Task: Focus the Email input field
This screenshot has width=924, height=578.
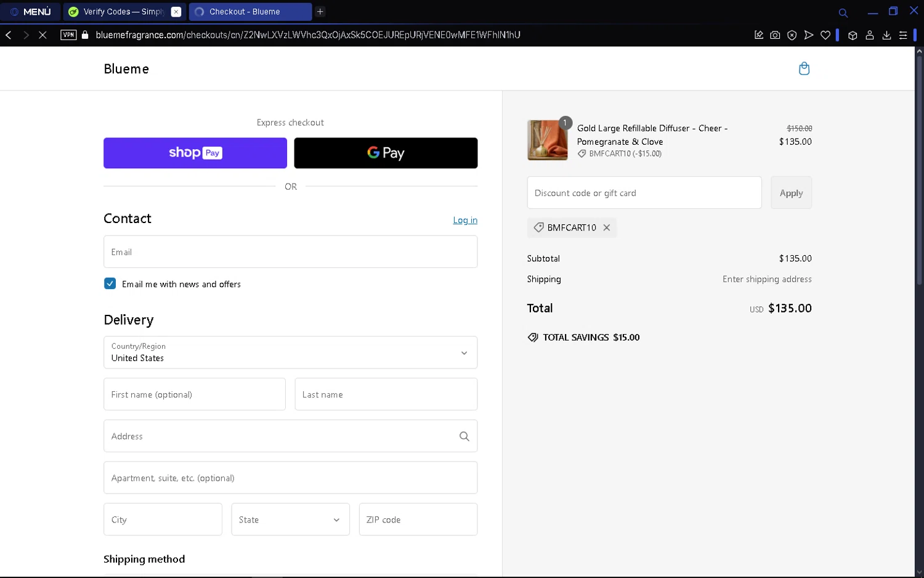Action: pos(290,252)
